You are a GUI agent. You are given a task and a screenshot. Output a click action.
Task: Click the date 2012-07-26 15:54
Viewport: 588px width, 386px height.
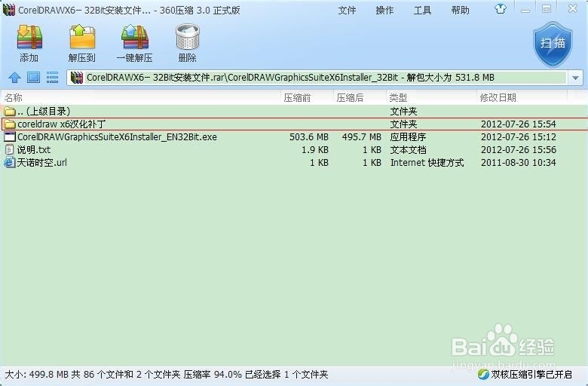tap(518, 124)
